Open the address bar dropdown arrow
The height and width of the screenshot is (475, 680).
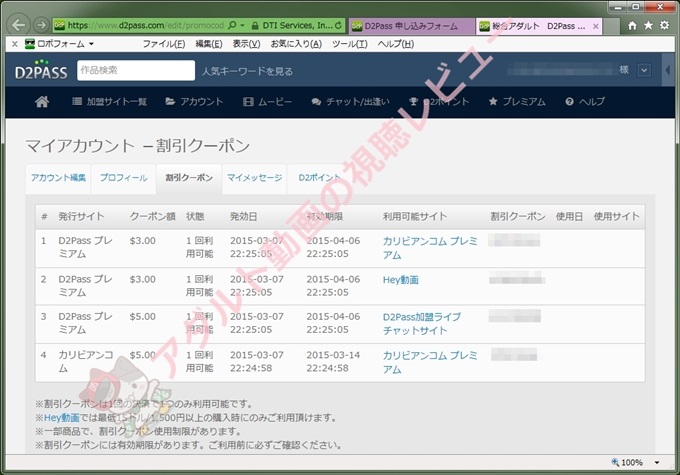coord(242,26)
